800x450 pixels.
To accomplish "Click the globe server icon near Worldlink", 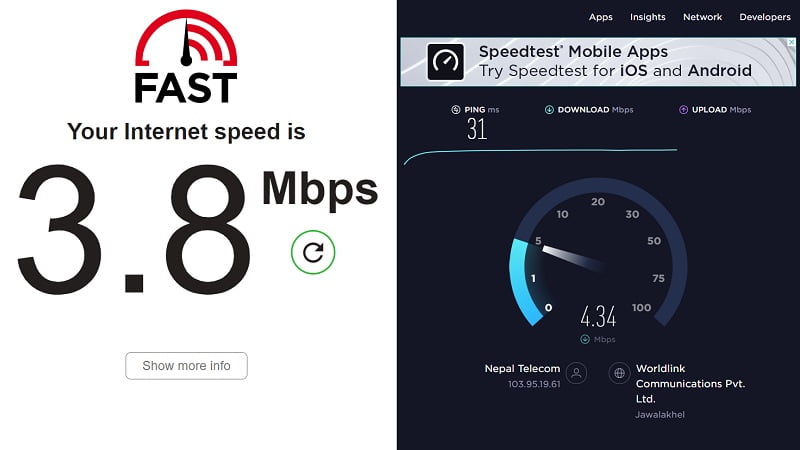I will pos(619,373).
